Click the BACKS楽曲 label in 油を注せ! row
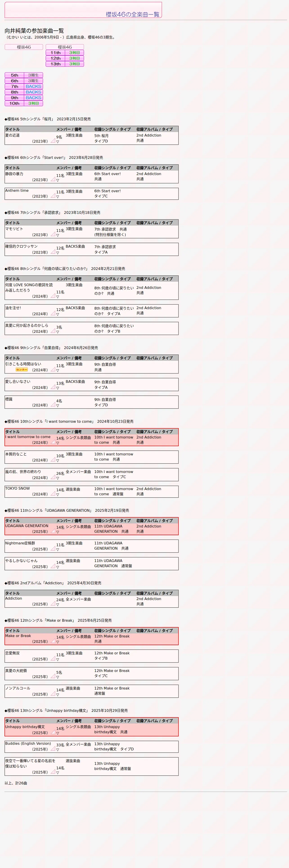Image resolution: width=289 pixels, height=868 pixels. tap(75, 308)
